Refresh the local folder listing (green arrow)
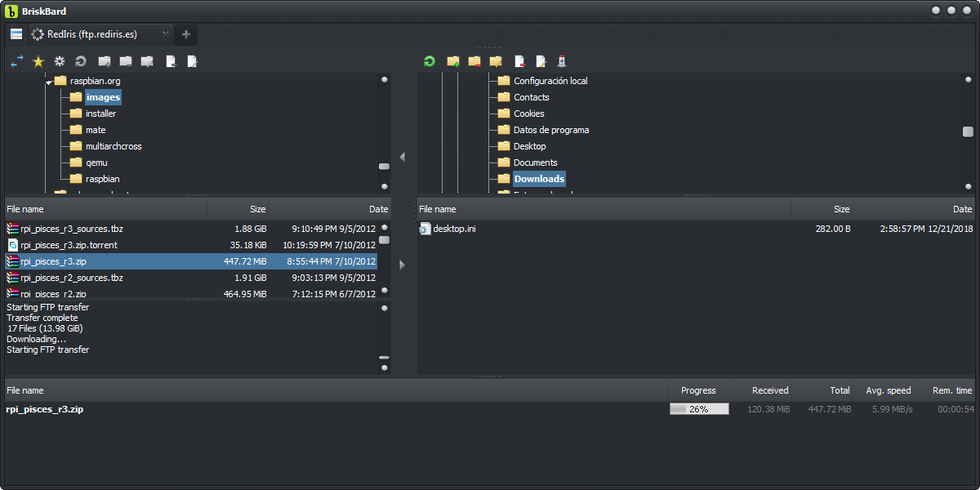This screenshot has width=980, height=490. coord(429,61)
